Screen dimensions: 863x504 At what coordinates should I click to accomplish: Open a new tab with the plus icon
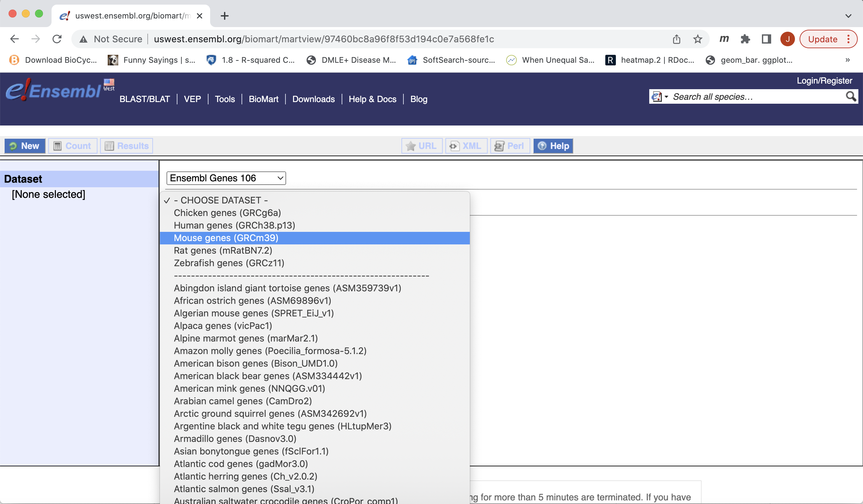pos(225,16)
